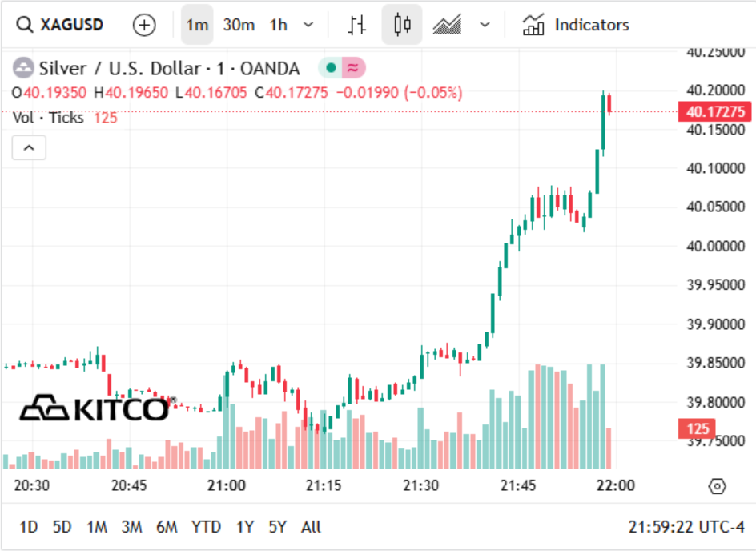
Task: Open the Indicators panel
Action: [576, 25]
